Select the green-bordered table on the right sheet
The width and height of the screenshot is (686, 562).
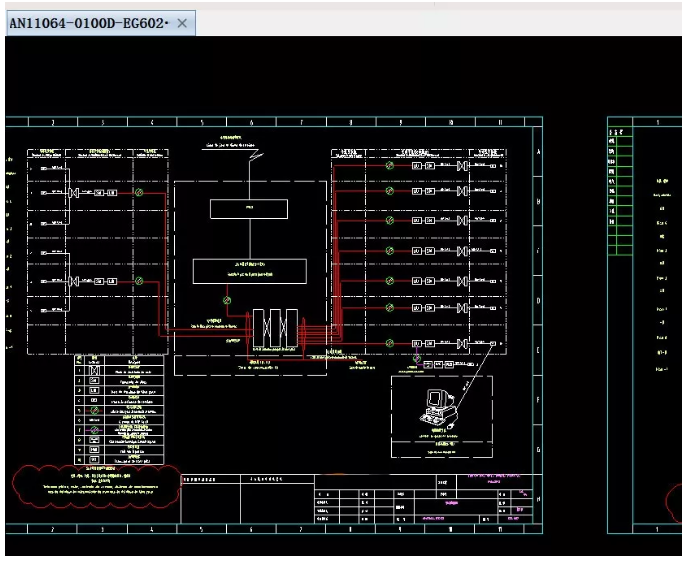tap(621, 192)
